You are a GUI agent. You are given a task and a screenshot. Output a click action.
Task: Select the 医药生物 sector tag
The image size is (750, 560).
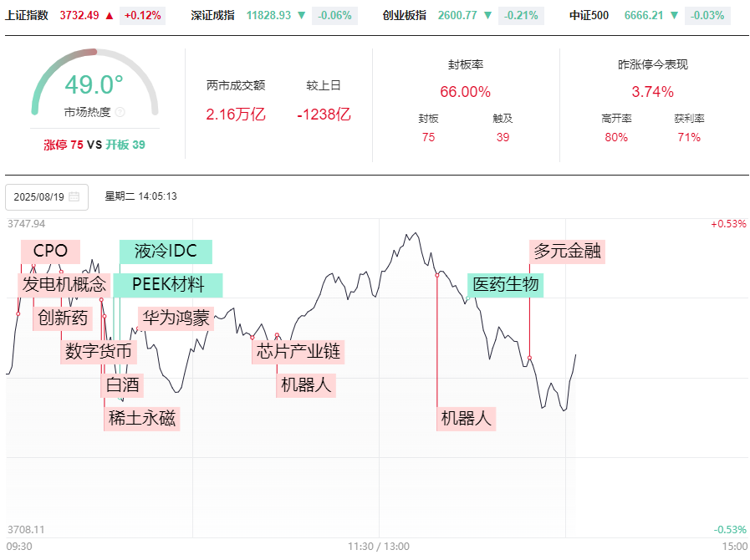coord(505,284)
